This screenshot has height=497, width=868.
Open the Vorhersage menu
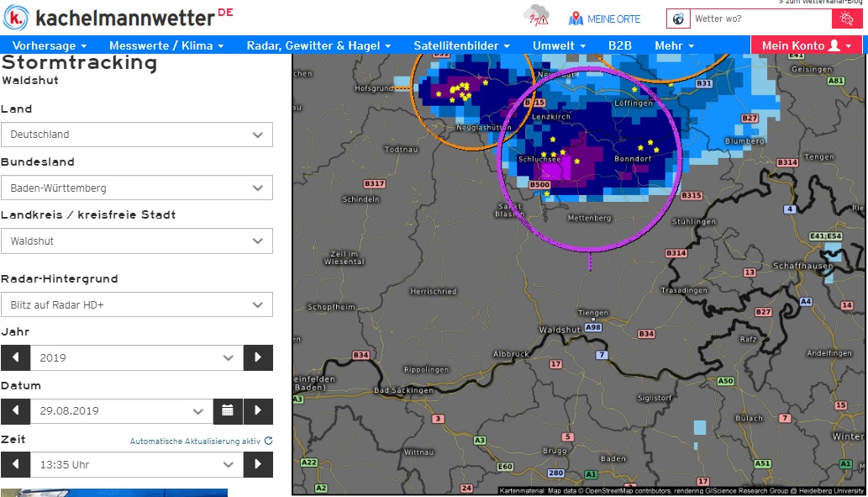pos(50,45)
